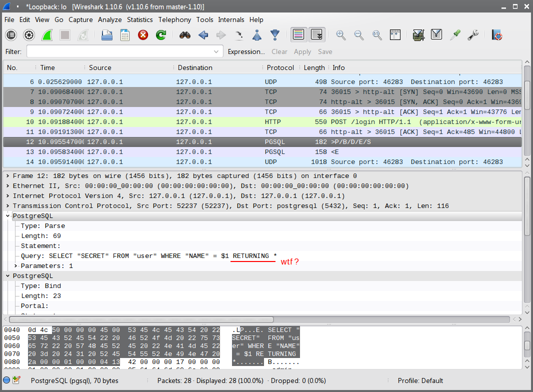Select the Type: Bind line
The height and width of the screenshot is (392, 533).
pyautogui.click(x=41, y=286)
